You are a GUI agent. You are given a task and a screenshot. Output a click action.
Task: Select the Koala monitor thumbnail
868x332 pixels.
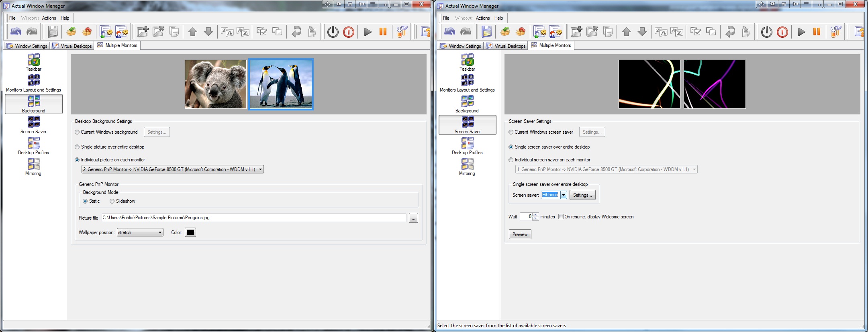point(216,84)
